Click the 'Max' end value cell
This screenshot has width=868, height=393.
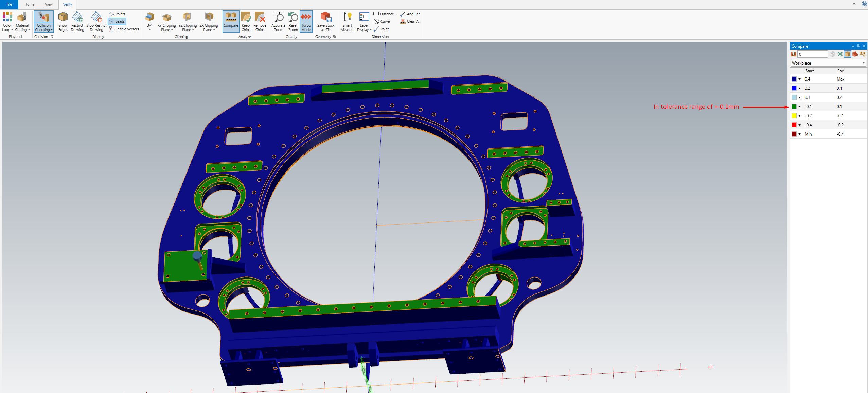851,79
